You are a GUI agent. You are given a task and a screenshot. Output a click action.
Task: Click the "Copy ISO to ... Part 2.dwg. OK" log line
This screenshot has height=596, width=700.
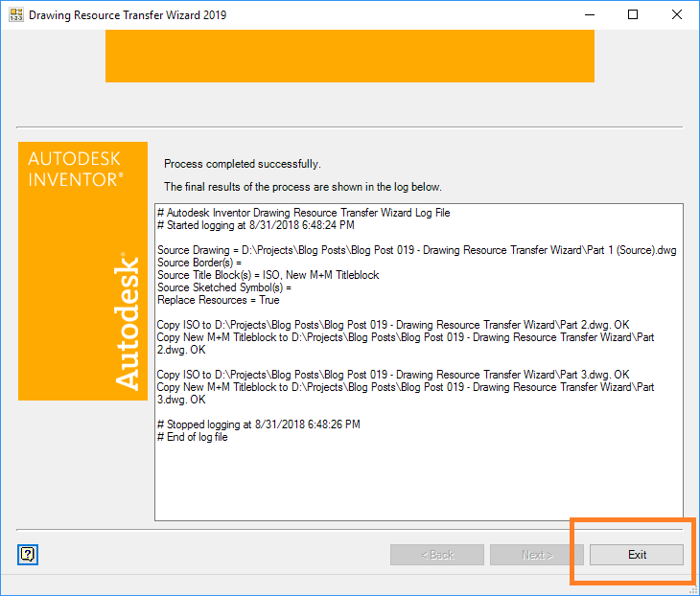pos(393,325)
